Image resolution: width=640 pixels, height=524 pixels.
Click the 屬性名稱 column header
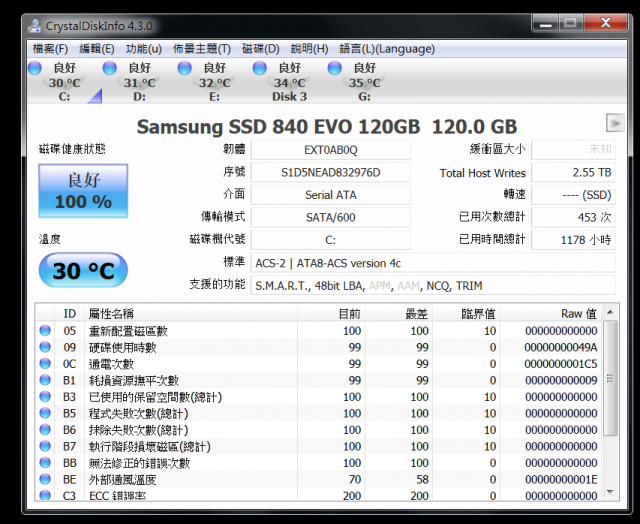pos(191,313)
